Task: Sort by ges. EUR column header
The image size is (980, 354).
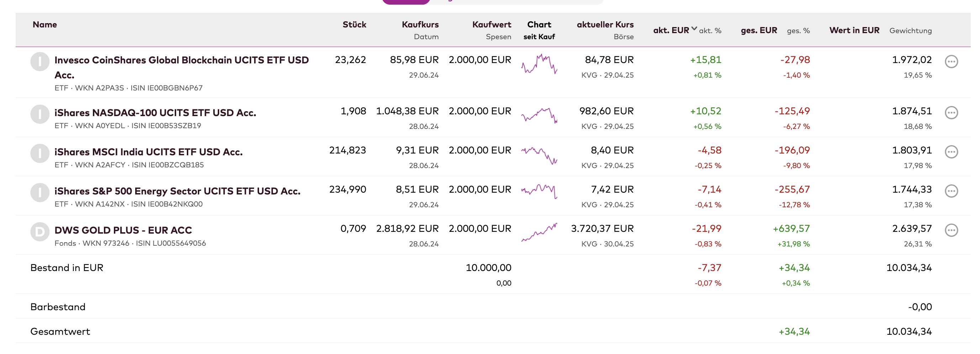Action: click(x=759, y=31)
